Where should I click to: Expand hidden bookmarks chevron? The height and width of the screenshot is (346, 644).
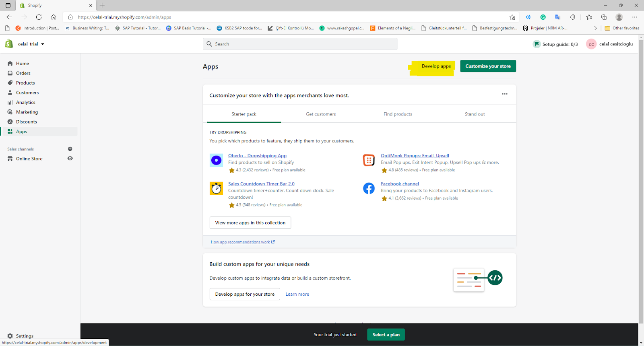(595, 28)
